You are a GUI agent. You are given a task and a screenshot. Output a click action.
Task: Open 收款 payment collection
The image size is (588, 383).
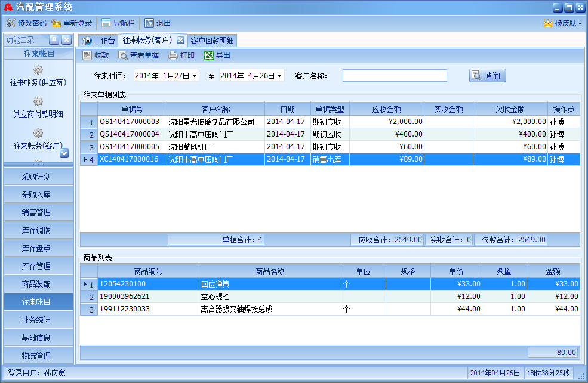click(96, 55)
